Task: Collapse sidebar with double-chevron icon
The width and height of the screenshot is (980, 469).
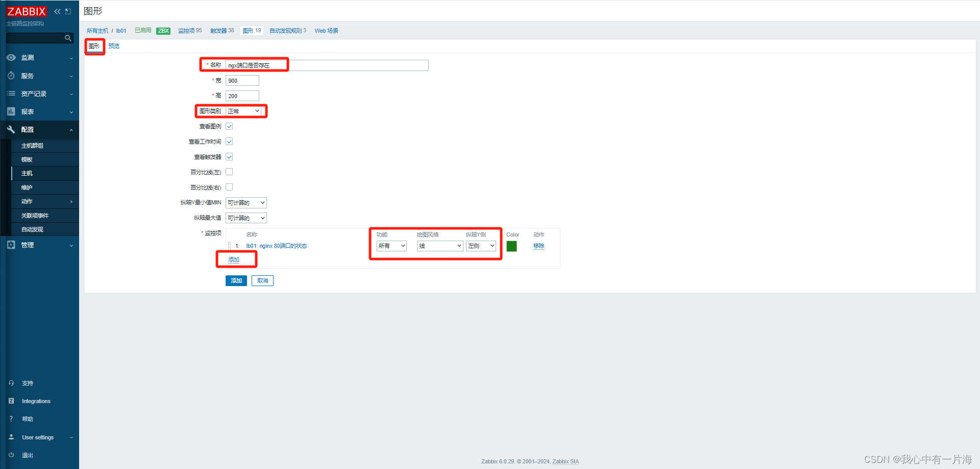Action: coord(57,11)
